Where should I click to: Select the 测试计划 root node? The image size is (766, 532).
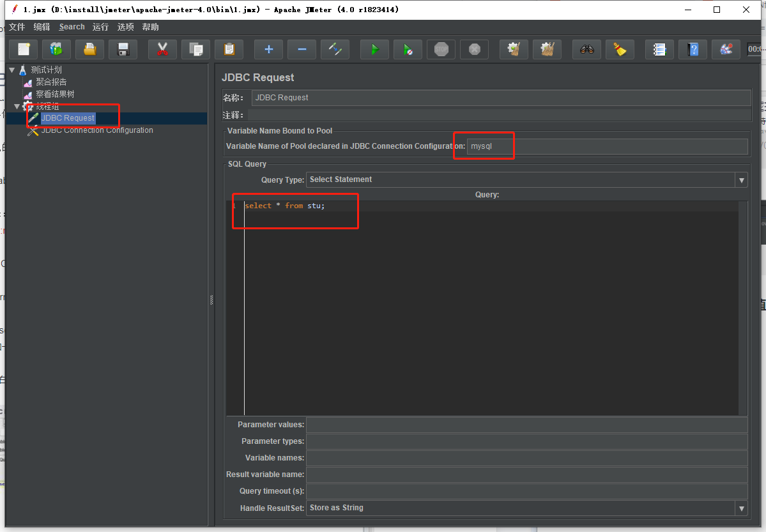47,70
